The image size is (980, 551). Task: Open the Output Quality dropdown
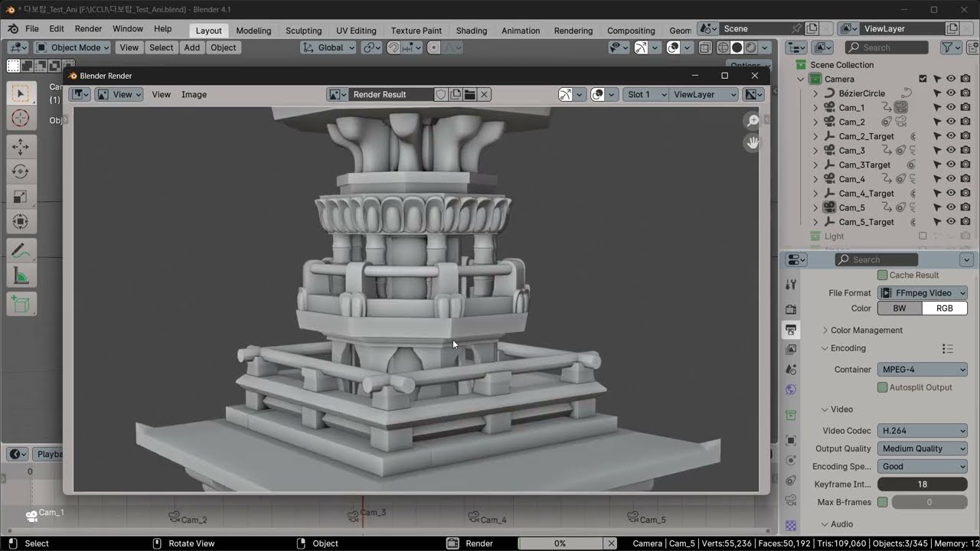(922, 448)
